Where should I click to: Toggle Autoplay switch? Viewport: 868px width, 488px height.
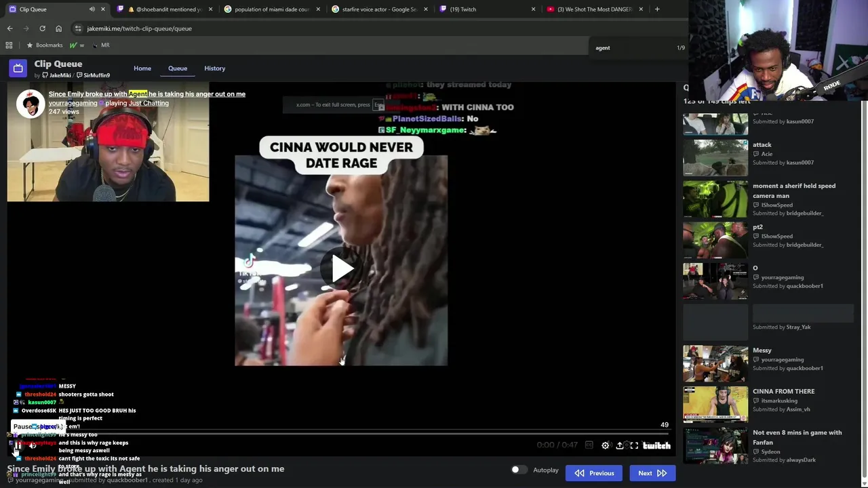(519, 470)
